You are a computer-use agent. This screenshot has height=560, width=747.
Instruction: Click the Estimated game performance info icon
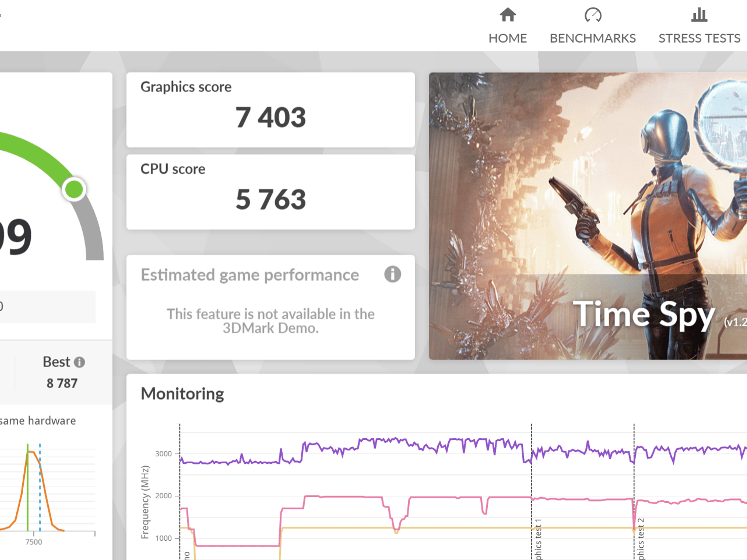(392, 274)
